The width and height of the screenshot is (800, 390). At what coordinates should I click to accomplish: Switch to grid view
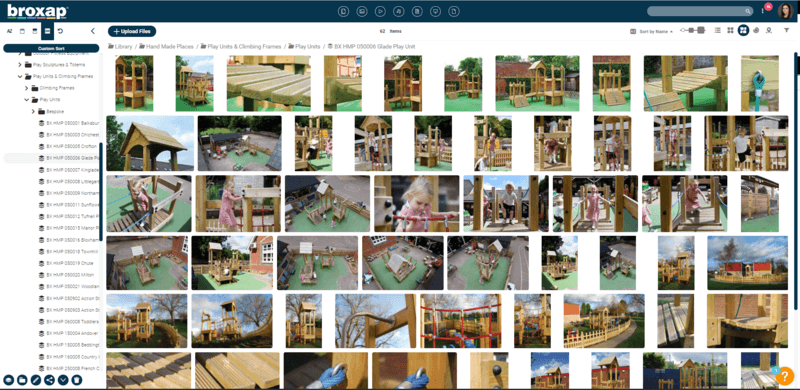[x=731, y=31]
